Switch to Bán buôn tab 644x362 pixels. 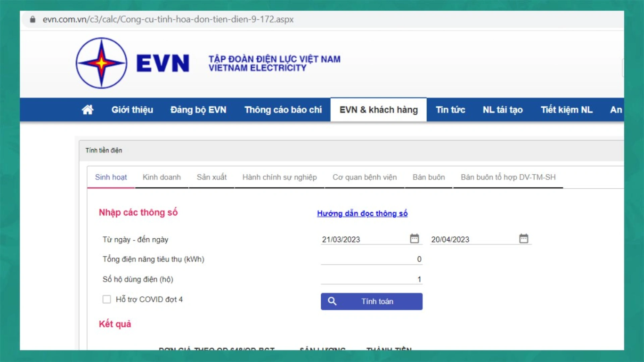429,177
